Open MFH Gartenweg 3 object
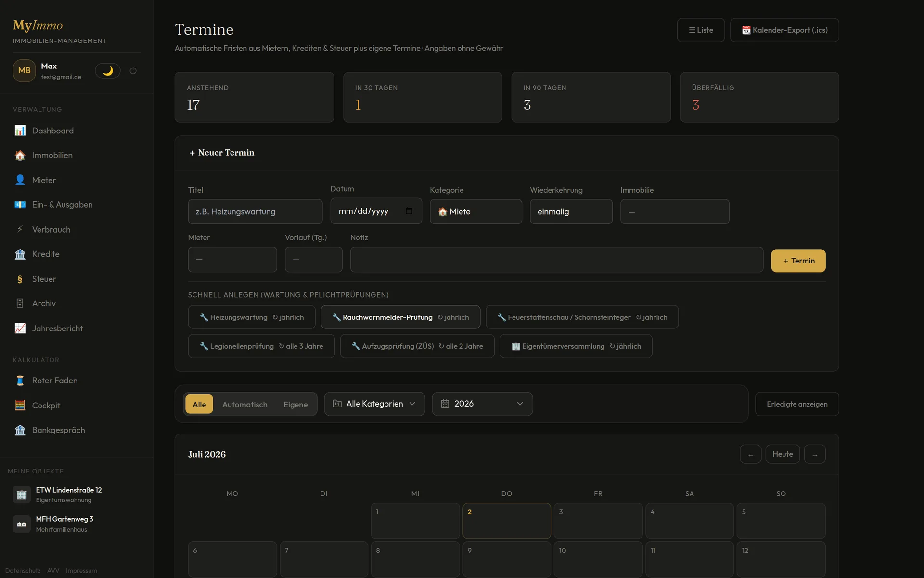The width and height of the screenshot is (924, 578). pyautogui.click(x=77, y=524)
